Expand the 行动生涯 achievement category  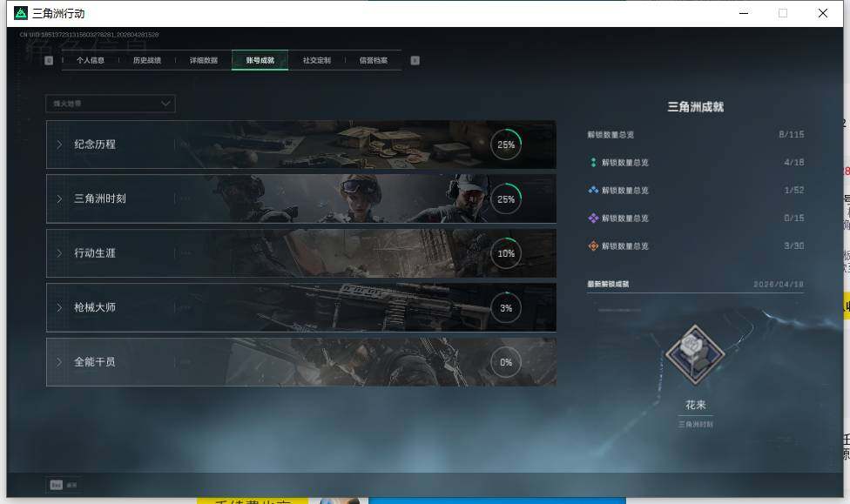coord(300,253)
